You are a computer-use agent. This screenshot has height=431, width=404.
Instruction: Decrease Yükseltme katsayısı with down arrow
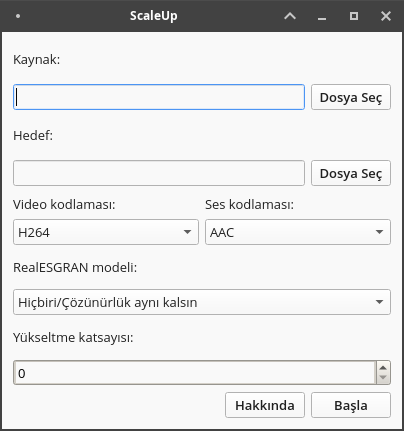(x=383, y=378)
